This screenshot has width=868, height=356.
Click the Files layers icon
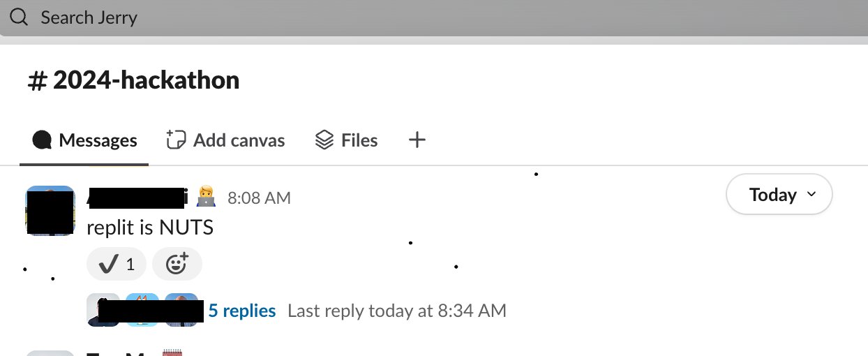[324, 140]
